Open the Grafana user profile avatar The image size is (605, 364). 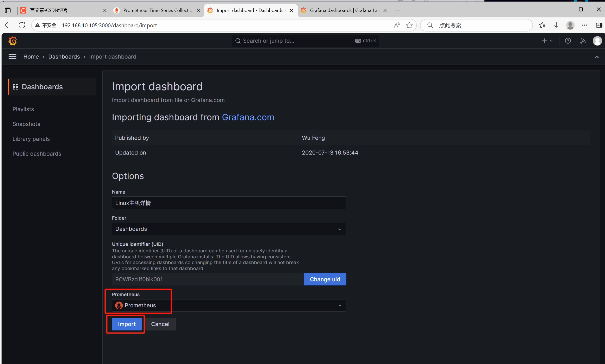click(597, 41)
